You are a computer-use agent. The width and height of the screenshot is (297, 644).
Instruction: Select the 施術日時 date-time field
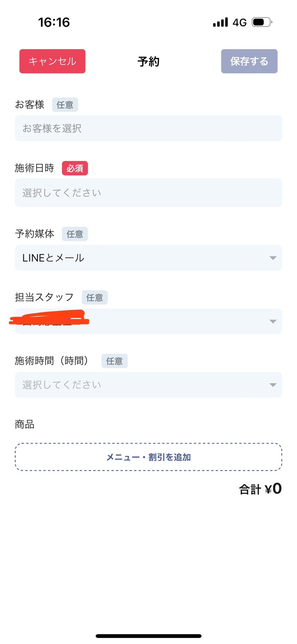(148, 193)
